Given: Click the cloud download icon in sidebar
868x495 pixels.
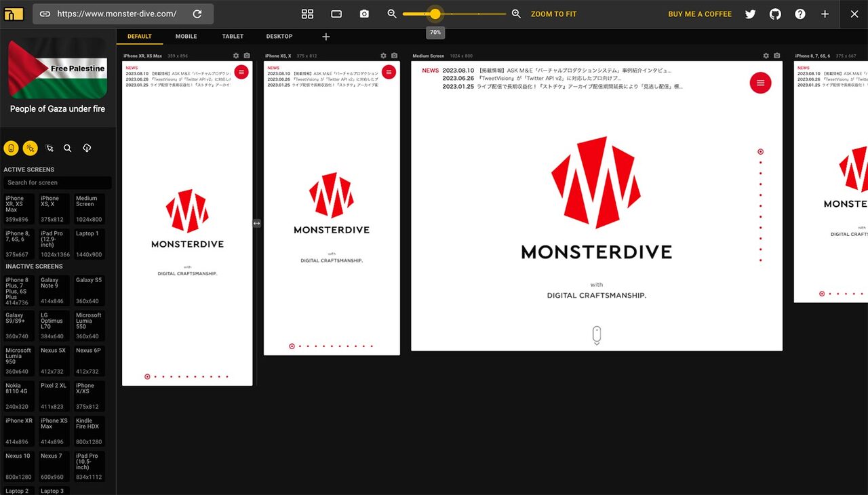Looking at the screenshot, I should (x=87, y=148).
